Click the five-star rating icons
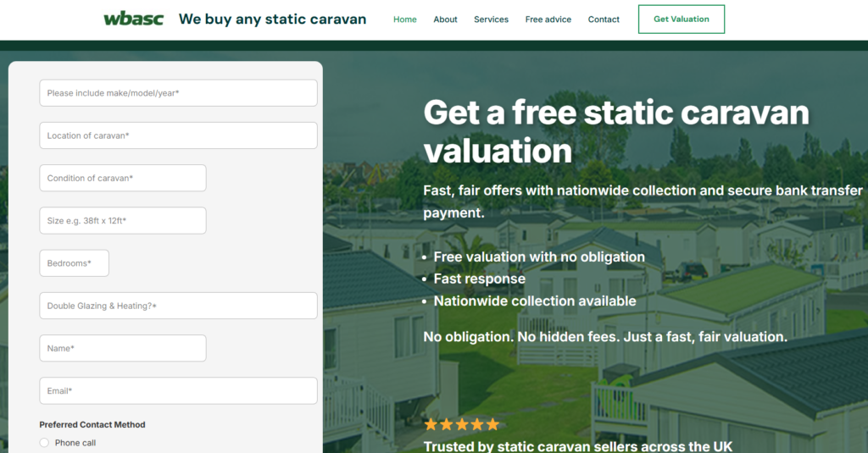868x453 pixels. (461, 424)
